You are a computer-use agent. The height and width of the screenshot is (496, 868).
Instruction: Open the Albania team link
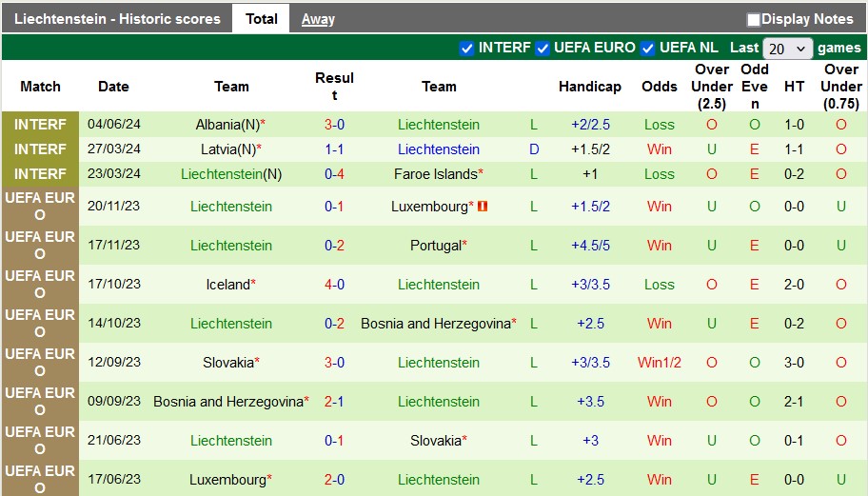tap(227, 125)
